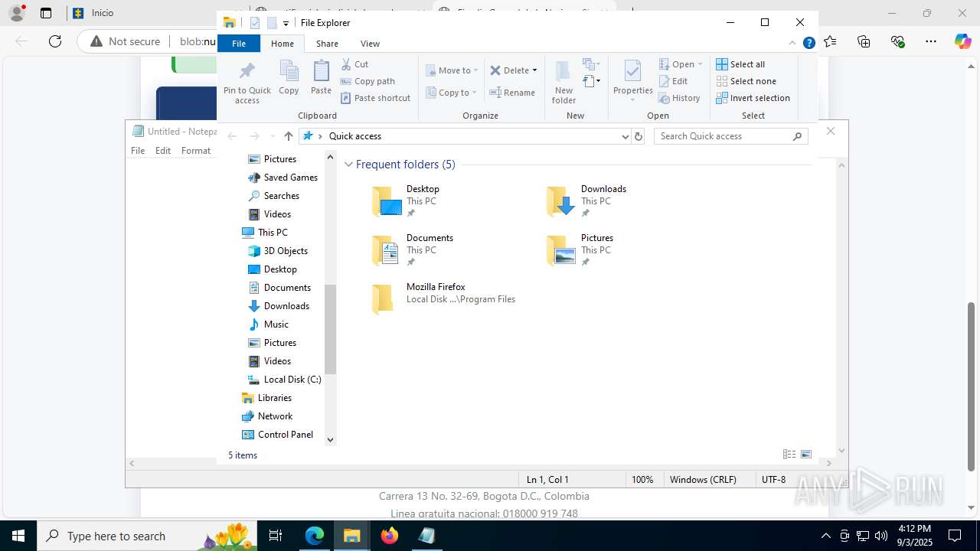
Task: Click the Copy ribbon button
Action: pos(289,78)
